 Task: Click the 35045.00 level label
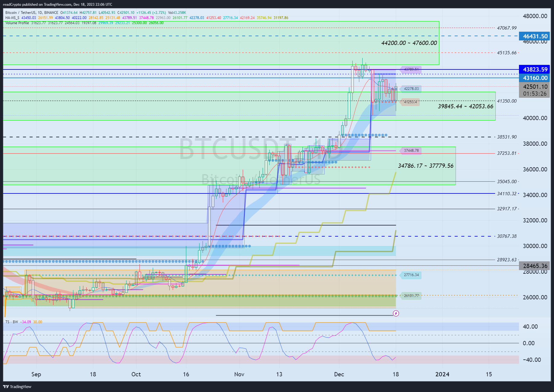(507, 181)
